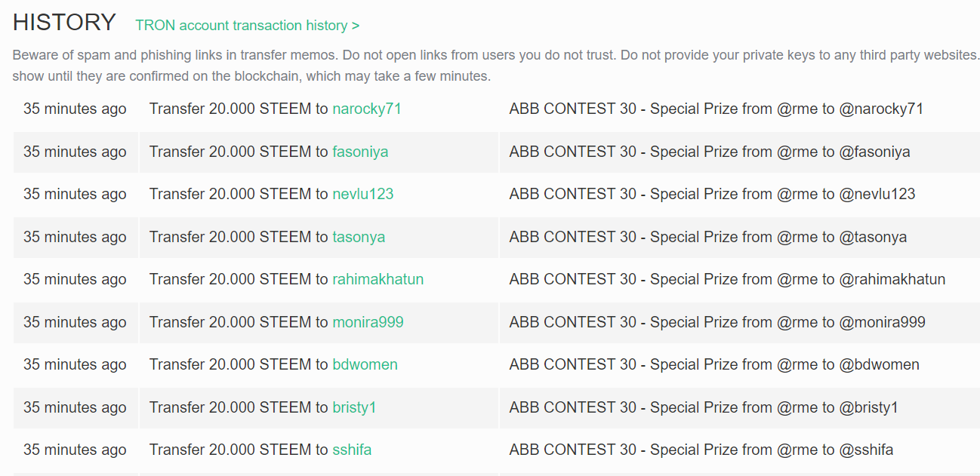980x476 pixels.
Task: Click the timestamp of the narocky71 transfer
Action: 75,109
